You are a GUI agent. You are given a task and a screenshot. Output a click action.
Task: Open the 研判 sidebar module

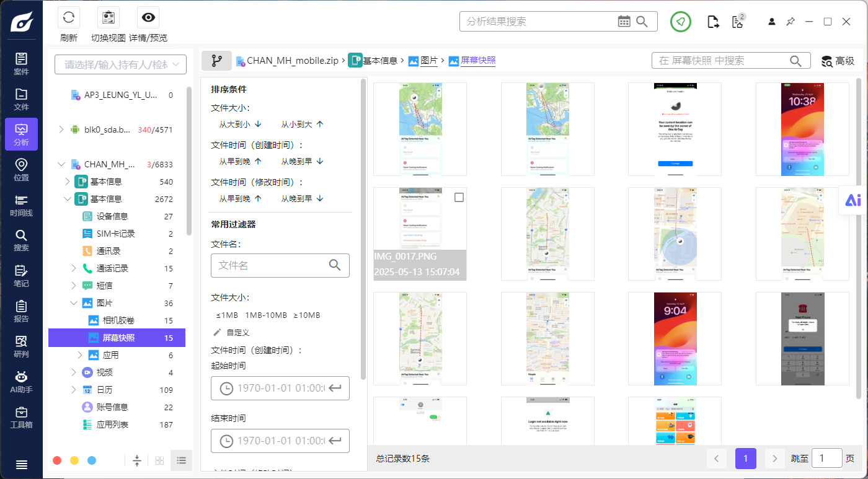21,346
